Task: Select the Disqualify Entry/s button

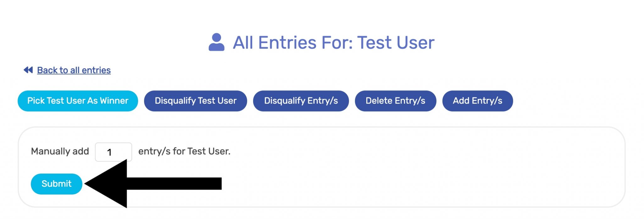Action: click(301, 101)
